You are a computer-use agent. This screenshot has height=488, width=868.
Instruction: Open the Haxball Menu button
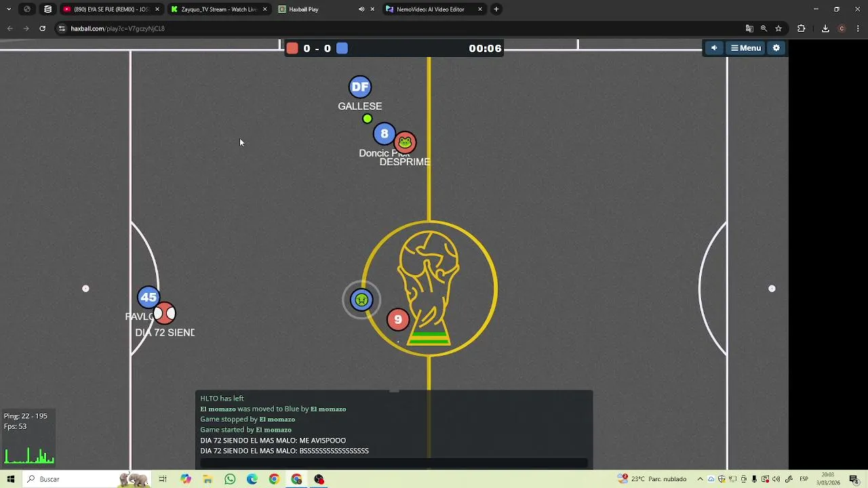(746, 48)
